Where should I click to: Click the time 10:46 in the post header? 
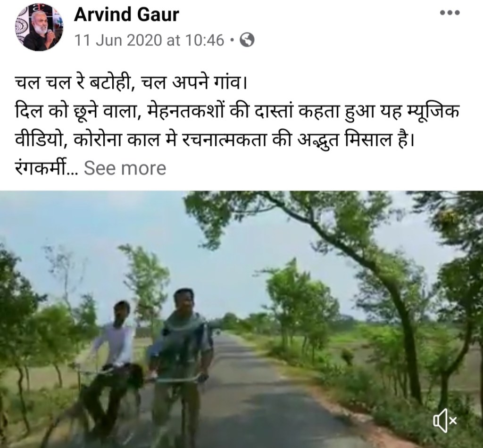click(205, 40)
